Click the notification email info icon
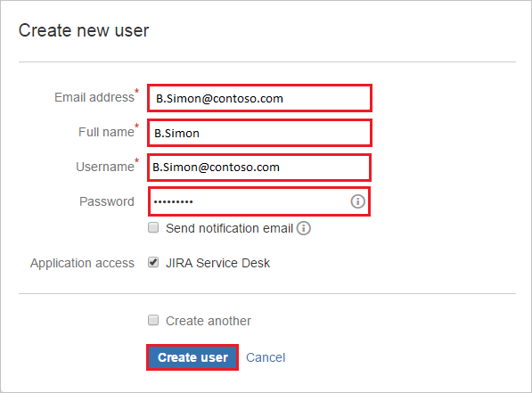532x393 pixels. 303,228
